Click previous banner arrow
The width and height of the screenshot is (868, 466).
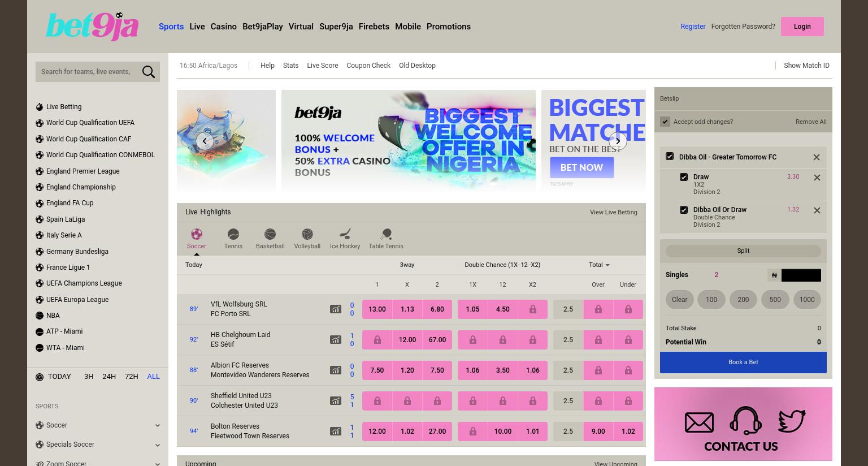click(x=205, y=141)
